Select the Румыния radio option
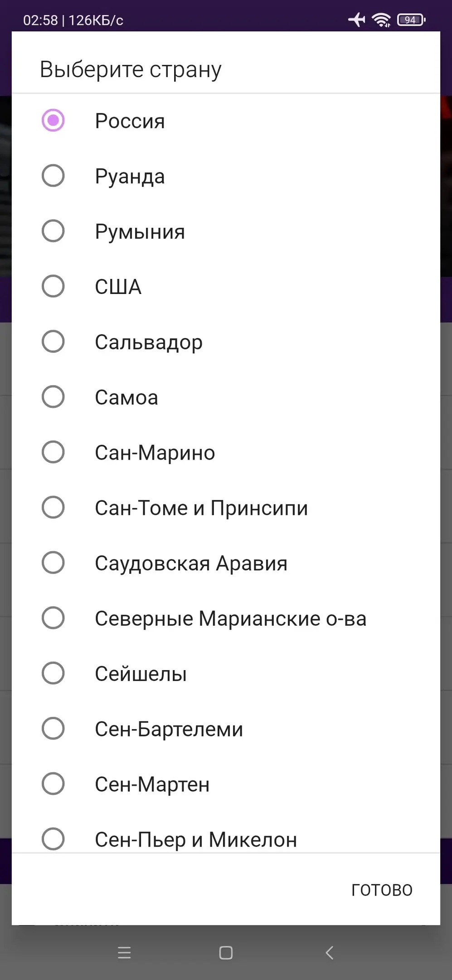Screen dimensions: 452x980 [53, 231]
